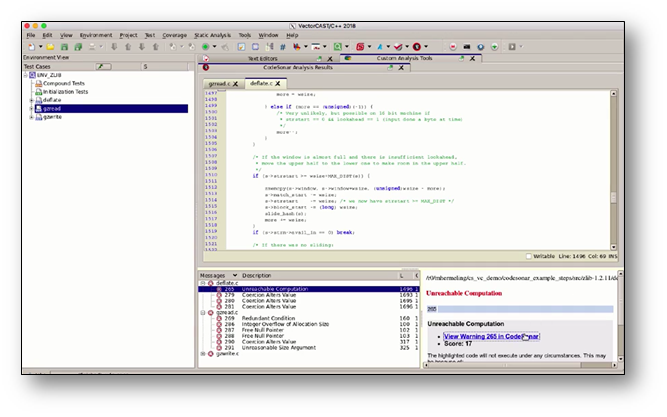Expand the gzwrite node in Test Cases
The image size is (667, 417).
(32, 117)
